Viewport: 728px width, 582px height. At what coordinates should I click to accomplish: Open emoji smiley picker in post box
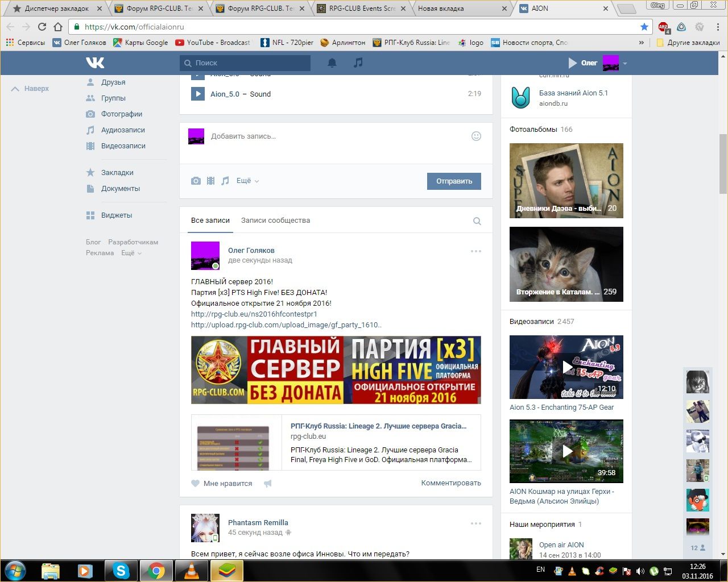(477, 136)
